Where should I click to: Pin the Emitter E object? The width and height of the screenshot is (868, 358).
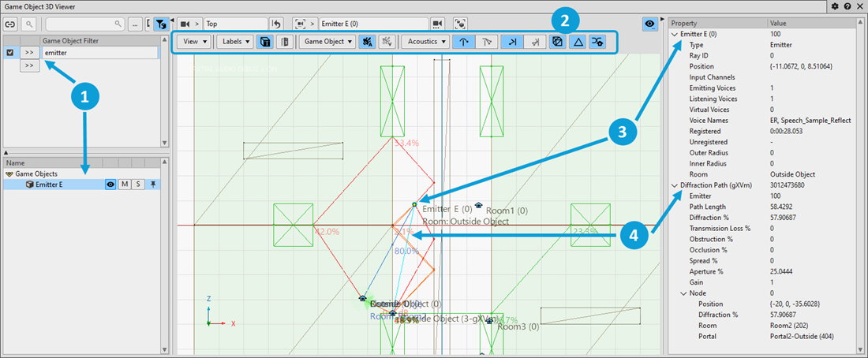153,185
